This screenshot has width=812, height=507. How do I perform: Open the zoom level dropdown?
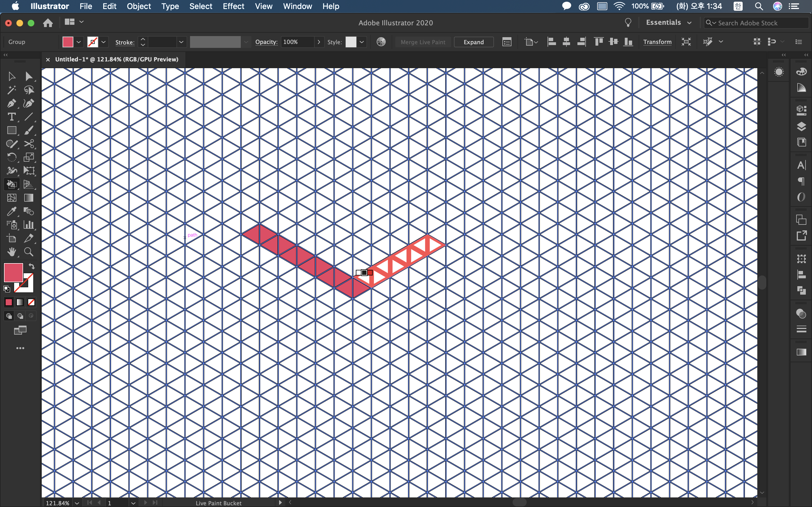point(77,503)
